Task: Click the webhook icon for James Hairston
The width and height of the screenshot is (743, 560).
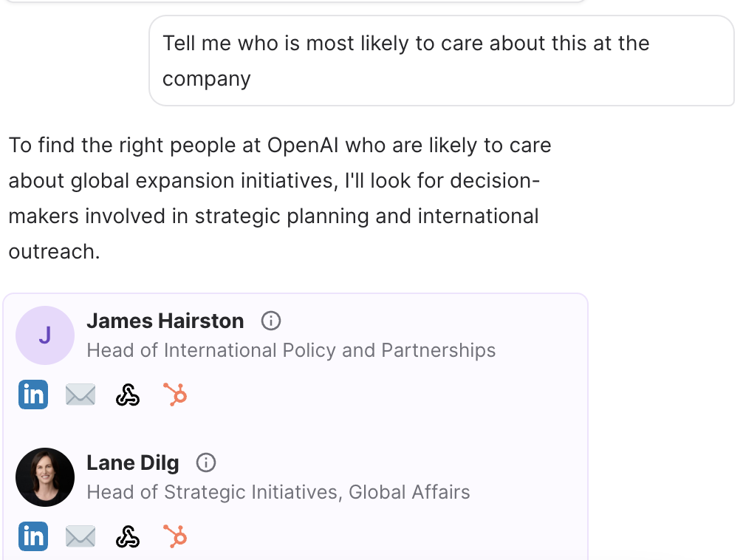Action: coord(128,395)
